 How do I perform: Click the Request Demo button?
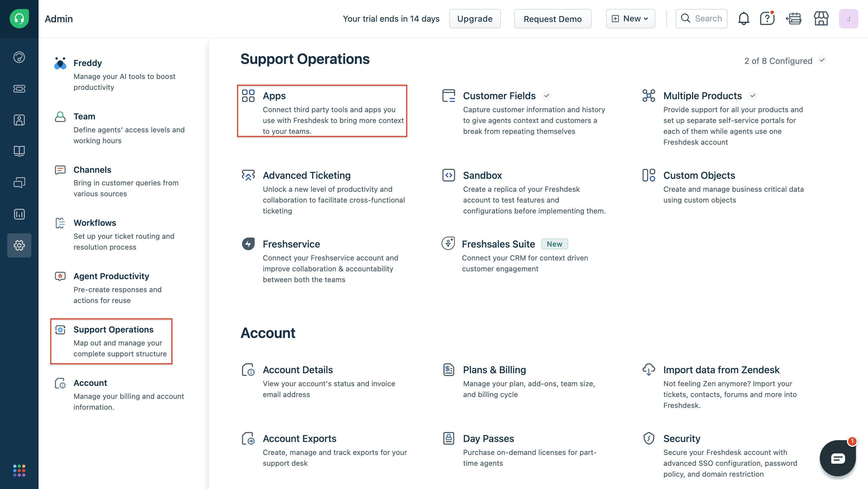(552, 19)
